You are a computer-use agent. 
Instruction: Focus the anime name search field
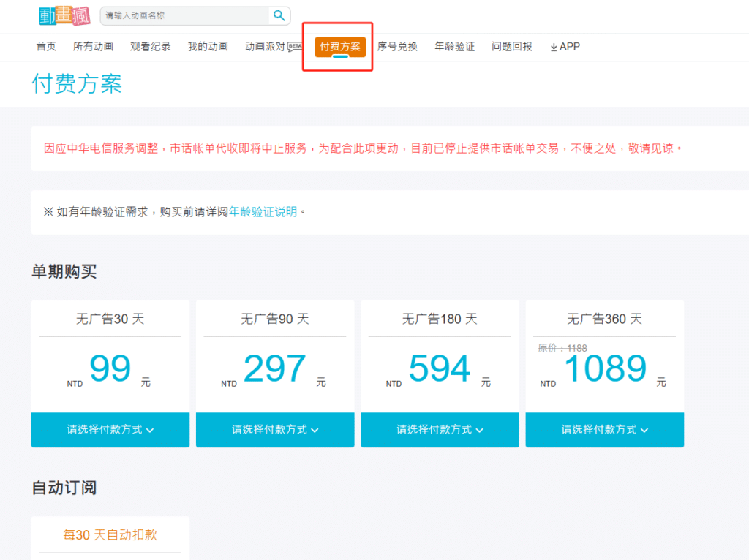click(185, 15)
